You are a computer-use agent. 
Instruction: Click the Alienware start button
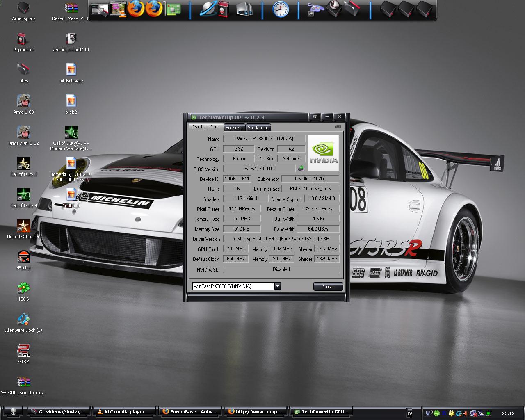pyautogui.click(x=14, y=412)
